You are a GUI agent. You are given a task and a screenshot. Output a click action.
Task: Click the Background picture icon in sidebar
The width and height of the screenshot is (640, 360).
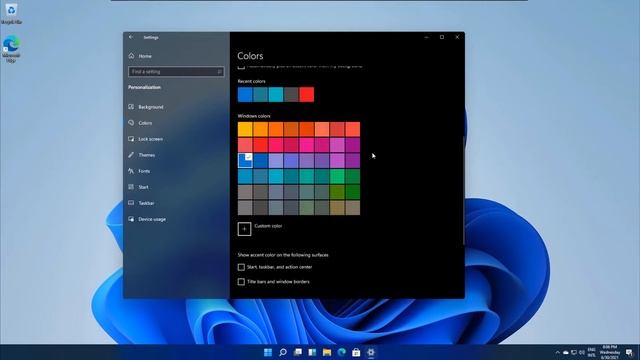pos(131,107)
